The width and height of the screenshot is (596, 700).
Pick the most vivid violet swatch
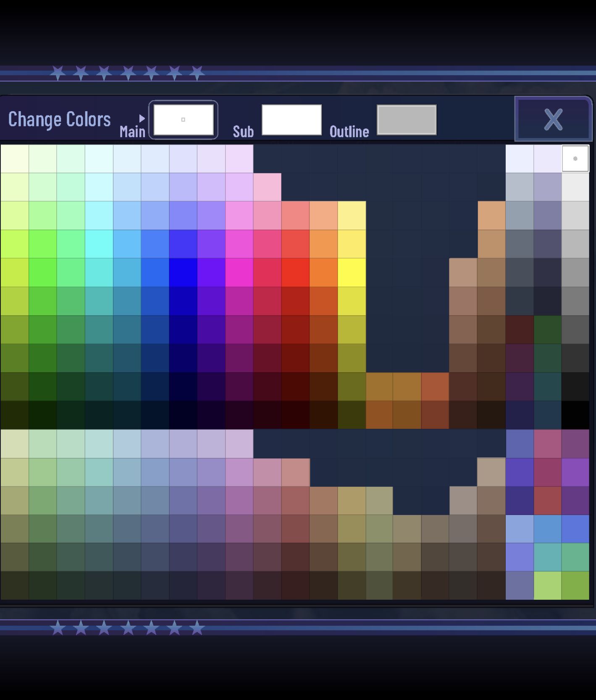pos(211,272)
